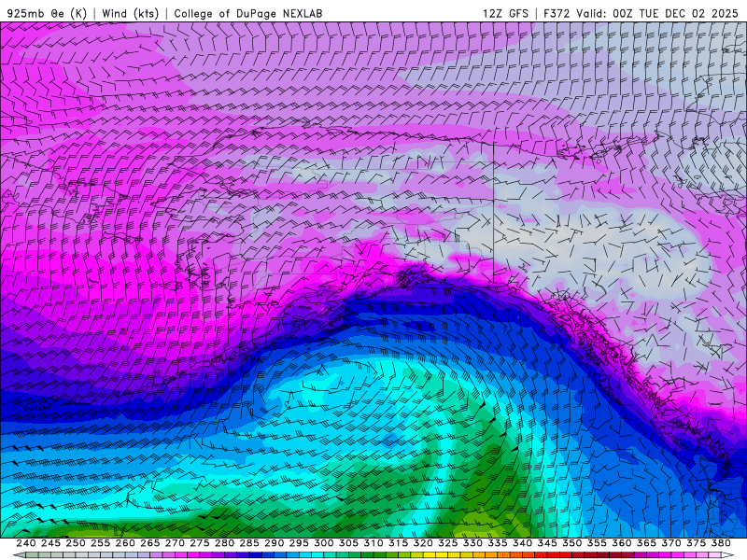Select the 365 value on the color scale

646,543
